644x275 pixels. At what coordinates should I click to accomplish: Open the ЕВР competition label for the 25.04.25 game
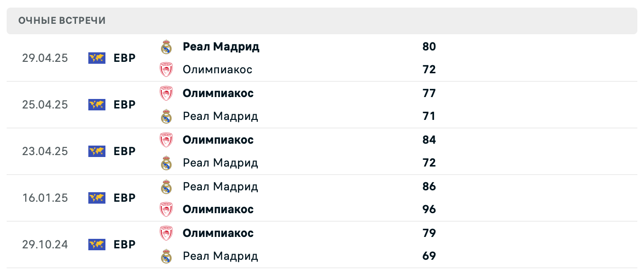124,105
